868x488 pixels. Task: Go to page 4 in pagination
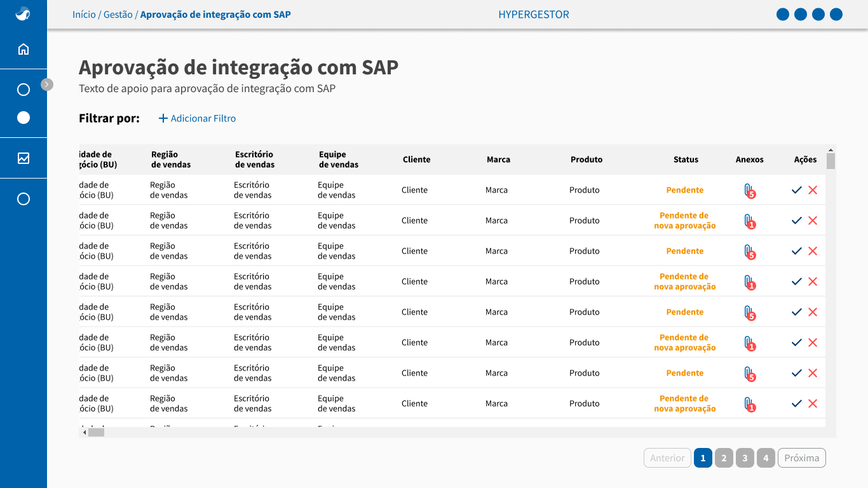click(x=766, y=457)
